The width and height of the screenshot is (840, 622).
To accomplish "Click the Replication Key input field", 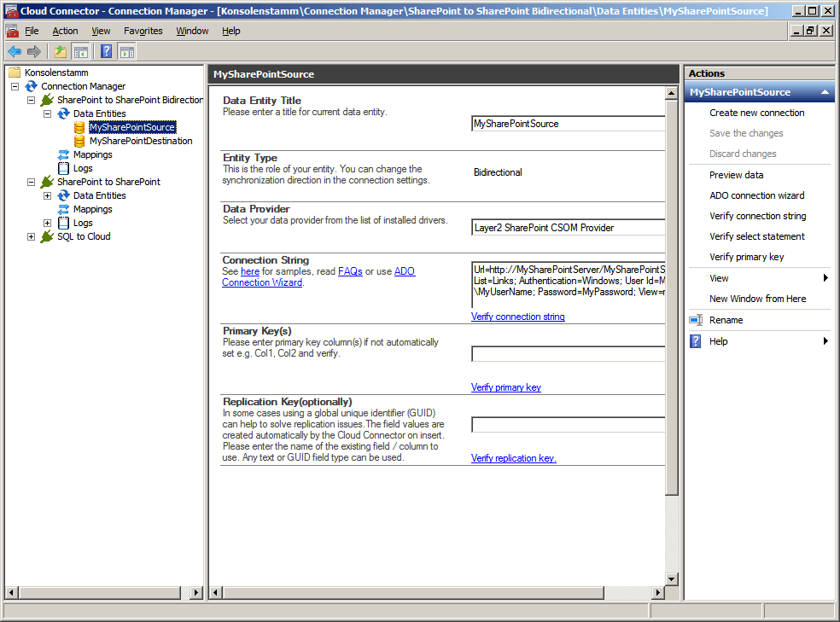I will (x=569, y=425).
